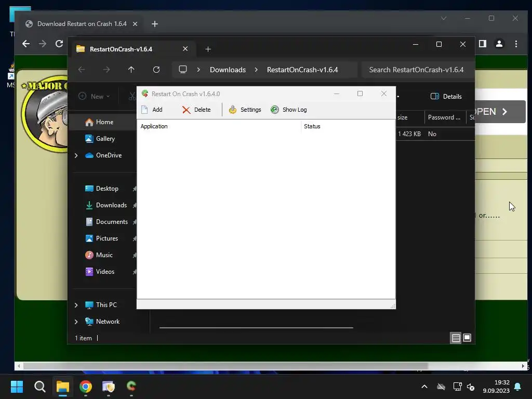
Task: Select the Download Restart on Crash browser tab
Action: point(82,24)
